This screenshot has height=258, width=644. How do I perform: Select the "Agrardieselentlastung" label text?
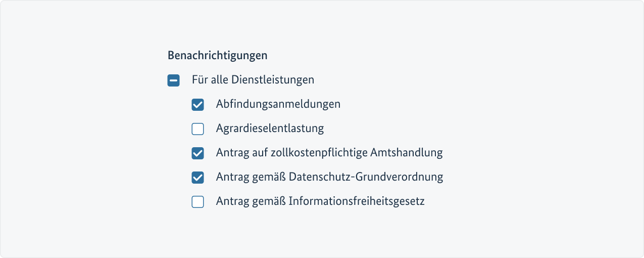pyautogui.click(x=270, y=128)
